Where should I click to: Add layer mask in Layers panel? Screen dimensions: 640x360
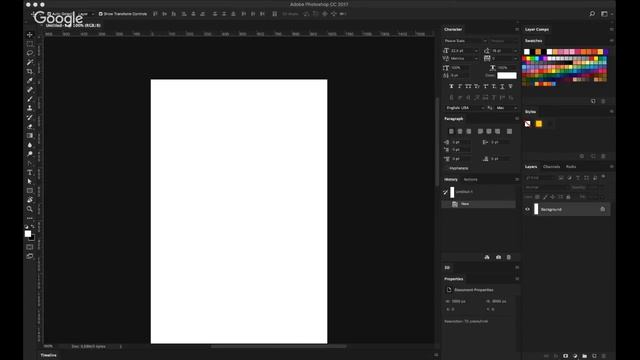coord(565,356)
